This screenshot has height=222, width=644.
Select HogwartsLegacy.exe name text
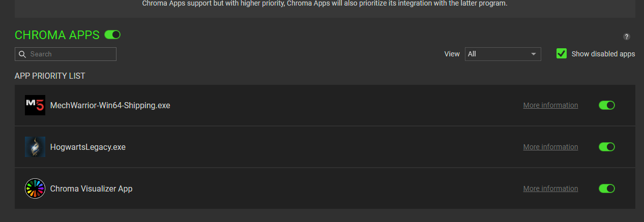point(87,147)
